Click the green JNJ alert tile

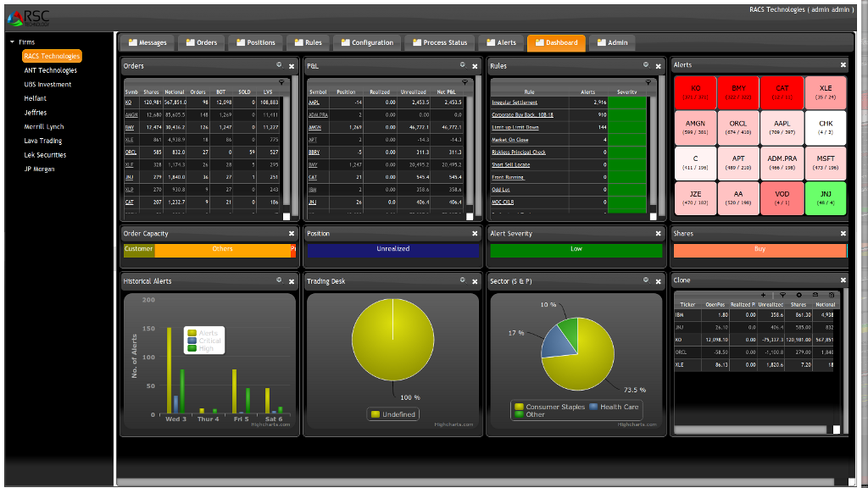[826, 198]
